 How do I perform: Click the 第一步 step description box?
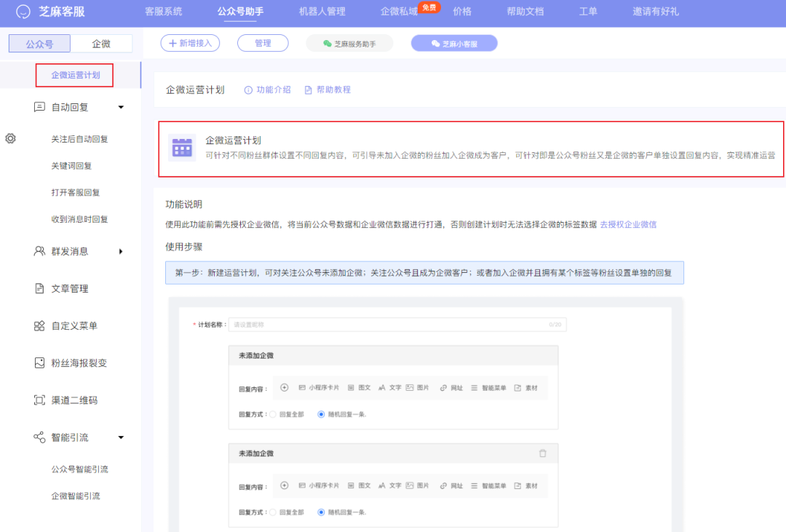pos(424,273)
